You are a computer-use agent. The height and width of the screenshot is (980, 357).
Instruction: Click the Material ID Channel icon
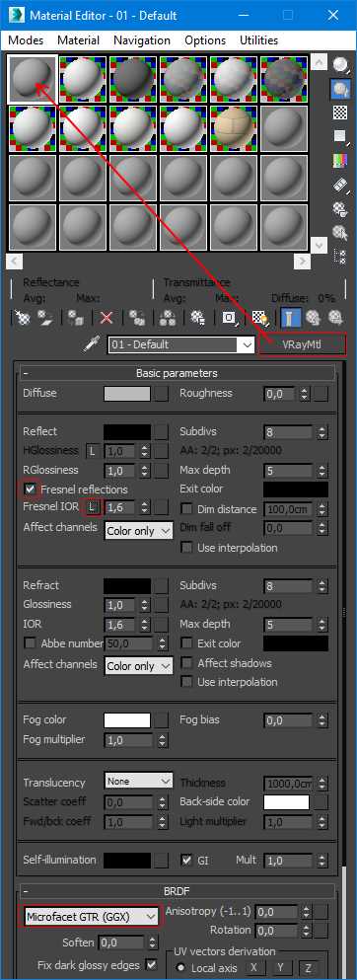(229, 318)
